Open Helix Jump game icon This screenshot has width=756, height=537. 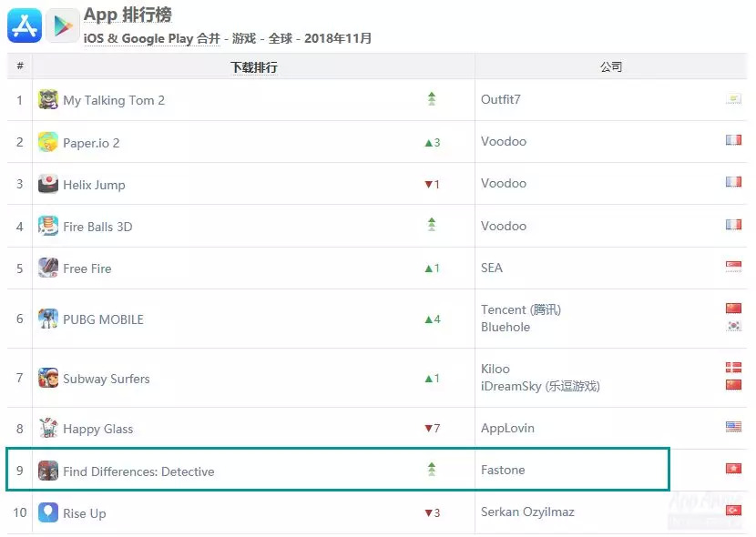(x=48, y=184)
